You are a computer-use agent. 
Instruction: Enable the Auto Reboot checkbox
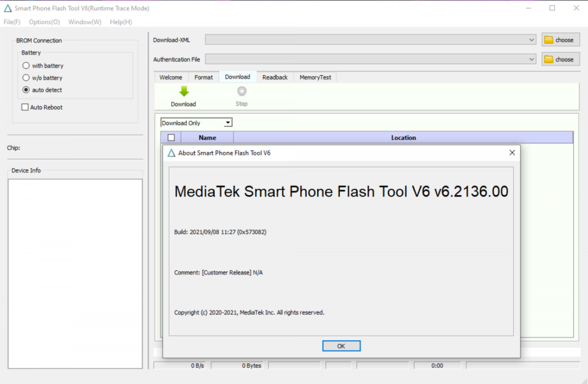coord(25,107)
